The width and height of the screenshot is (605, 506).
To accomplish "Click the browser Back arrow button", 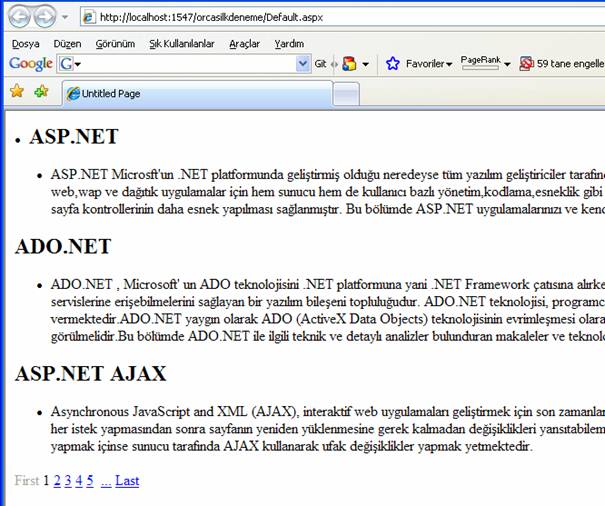I will [x=18, y=17].
